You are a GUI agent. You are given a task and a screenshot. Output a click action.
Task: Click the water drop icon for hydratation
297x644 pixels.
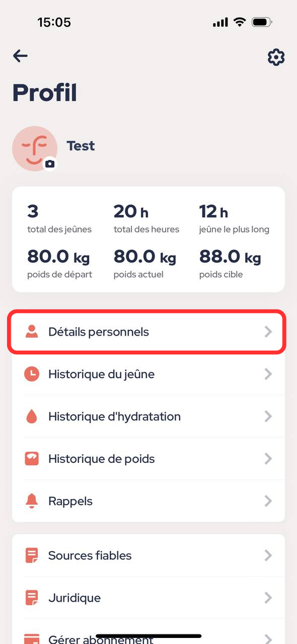32,416
